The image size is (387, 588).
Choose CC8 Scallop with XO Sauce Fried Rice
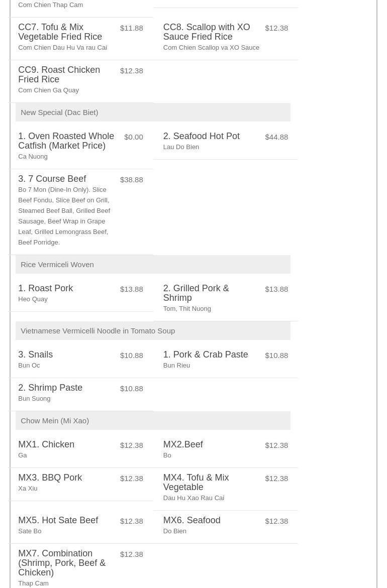click(x=206, y=32)
